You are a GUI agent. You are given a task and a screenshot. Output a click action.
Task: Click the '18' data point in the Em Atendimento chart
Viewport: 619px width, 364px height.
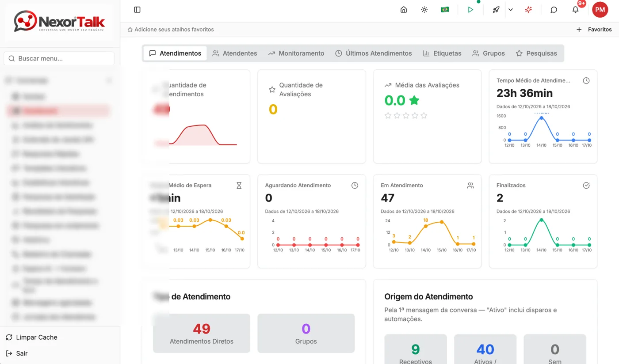(426, 226)
